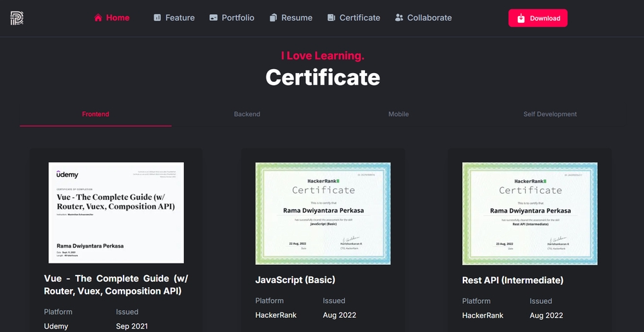Click the large Certificate heading
Viewport: 644px width, 332px height.
(323, 77)
